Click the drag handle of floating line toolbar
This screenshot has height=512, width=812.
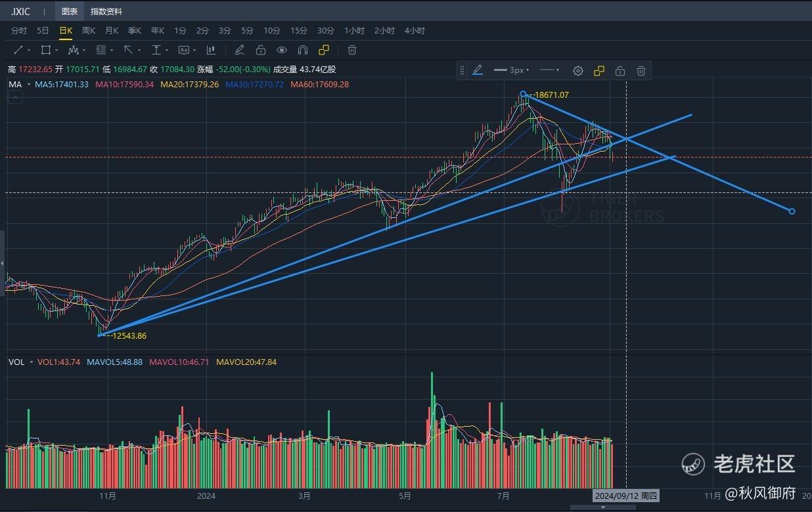(x=462, y=70)
